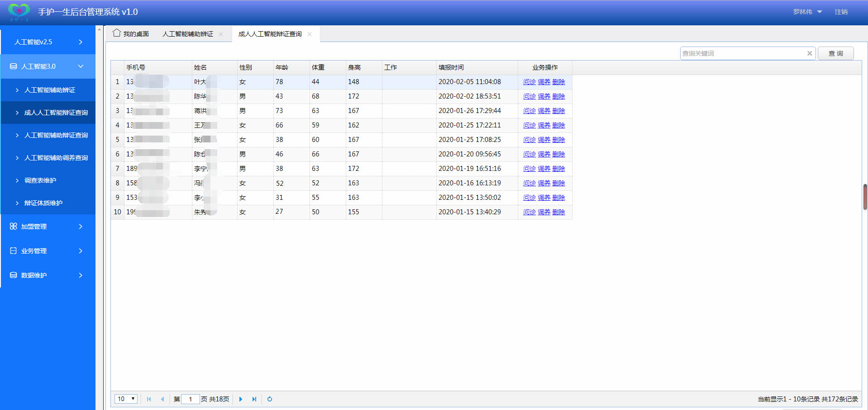868x410 pixels.
Task: Close the 人工智能辅助辨证 tab
Action: pyautogui.click(x=221, y=34)
